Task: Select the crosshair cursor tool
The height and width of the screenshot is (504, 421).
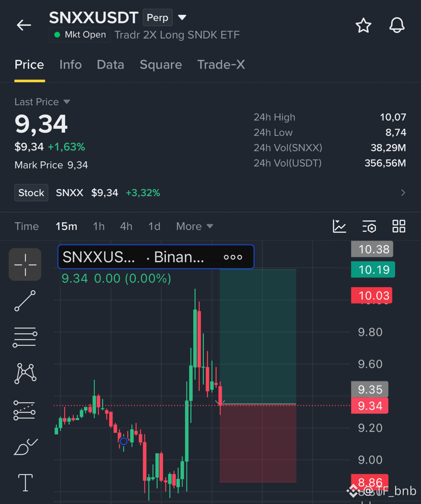Action: click(25, 264)
